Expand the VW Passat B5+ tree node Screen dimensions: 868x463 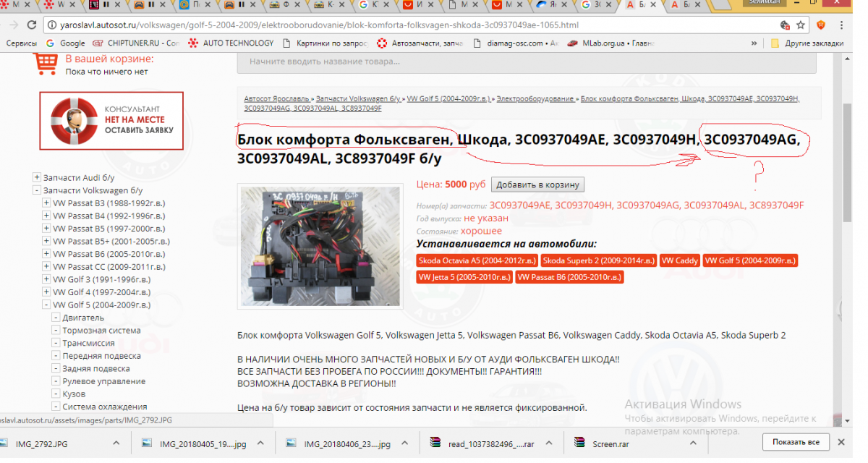(46, 242)
